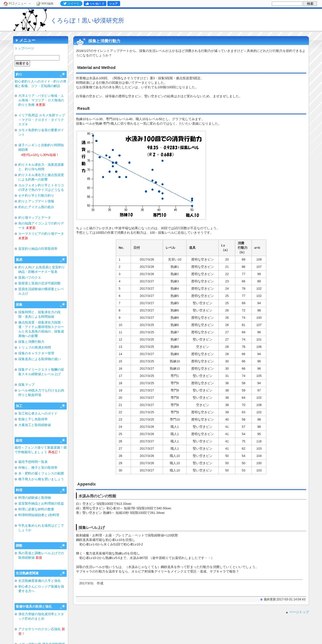The image size is (322, 644).
Task: Click the FC2 home icon
Action: point(6,4)
